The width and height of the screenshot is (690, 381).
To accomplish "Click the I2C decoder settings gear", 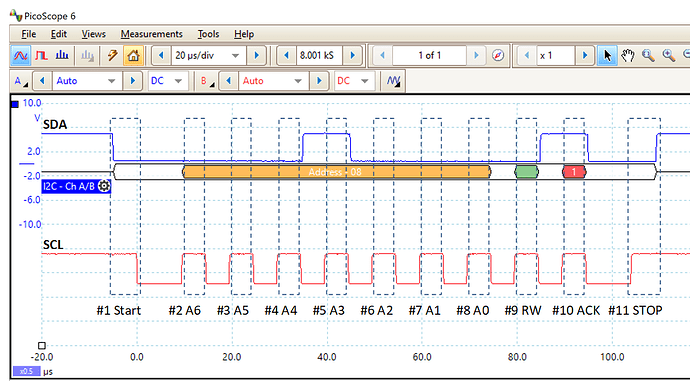I will pyautogui.click(x=104, y=186).
